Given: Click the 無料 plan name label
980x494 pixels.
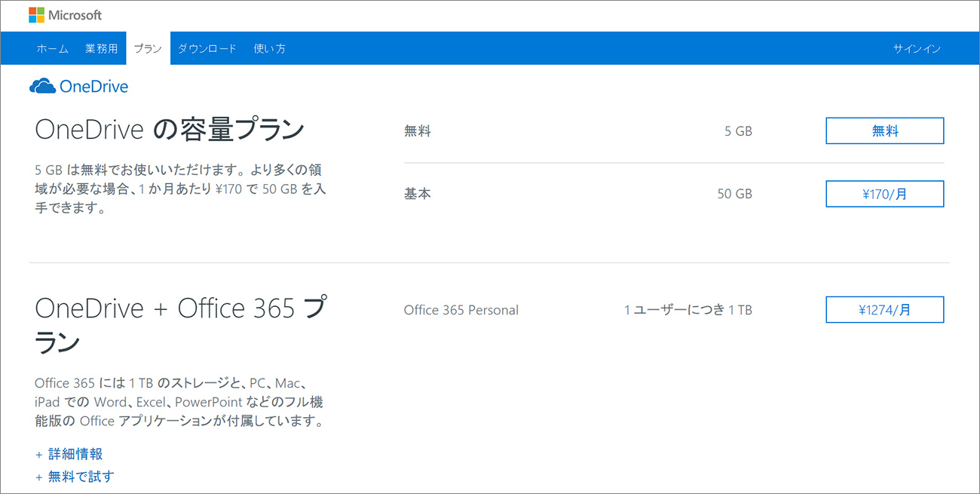Looking at the screenshot, I should pos(418,131).
